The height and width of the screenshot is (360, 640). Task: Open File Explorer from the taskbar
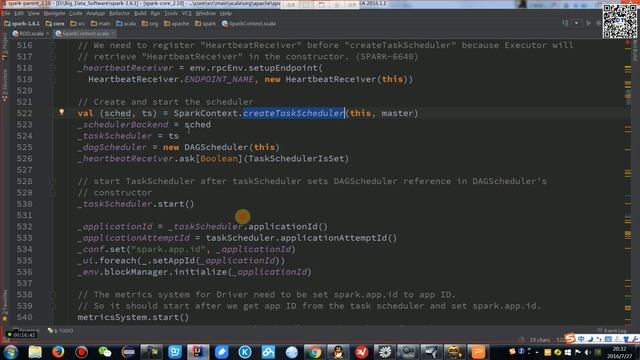(35, 352)
